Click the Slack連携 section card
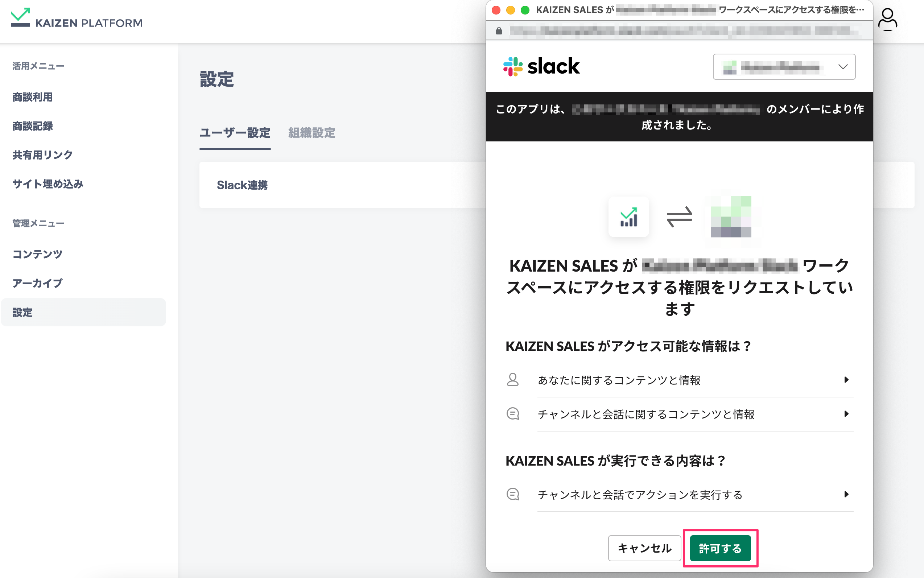The height and width of the screenshot is (578, 924). click(342, 185)
